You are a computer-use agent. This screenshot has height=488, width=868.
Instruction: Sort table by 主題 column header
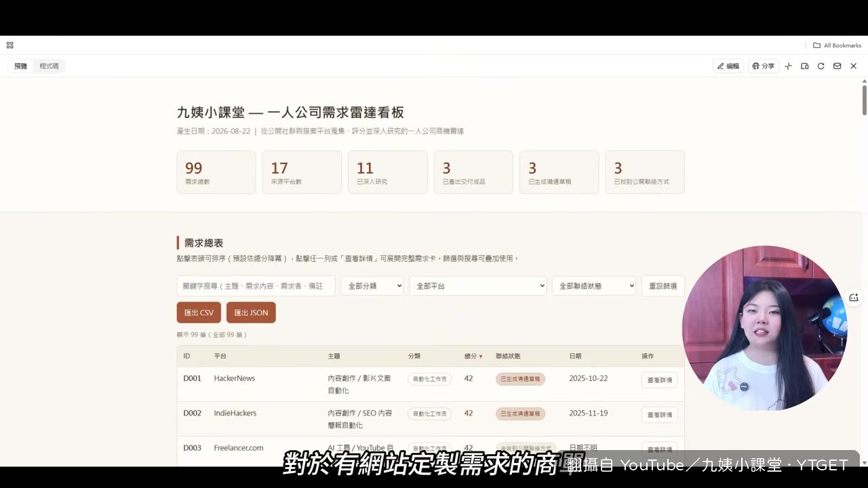coord(334,356)
